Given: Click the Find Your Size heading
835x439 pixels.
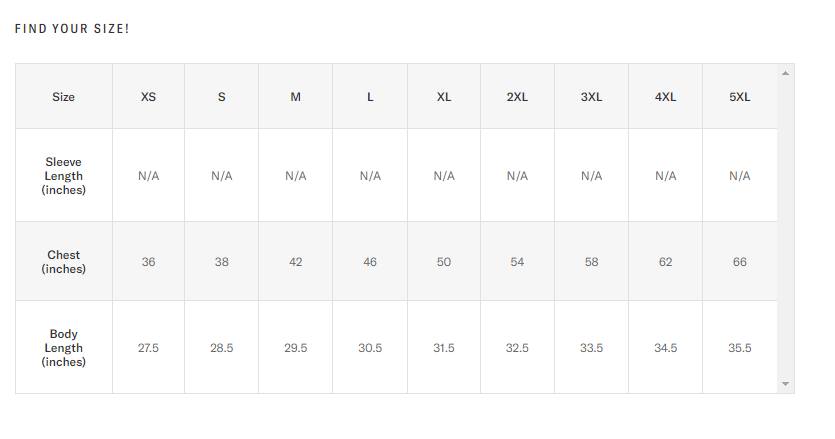Looking at the screenshot, I should coord(72,28).
